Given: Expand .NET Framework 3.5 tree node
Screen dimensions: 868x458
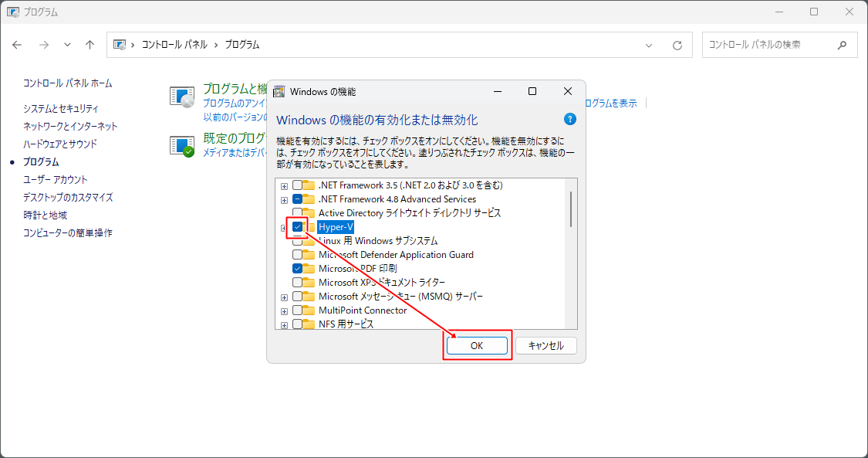Looking at the screenshot, I should tap(284, 185).
